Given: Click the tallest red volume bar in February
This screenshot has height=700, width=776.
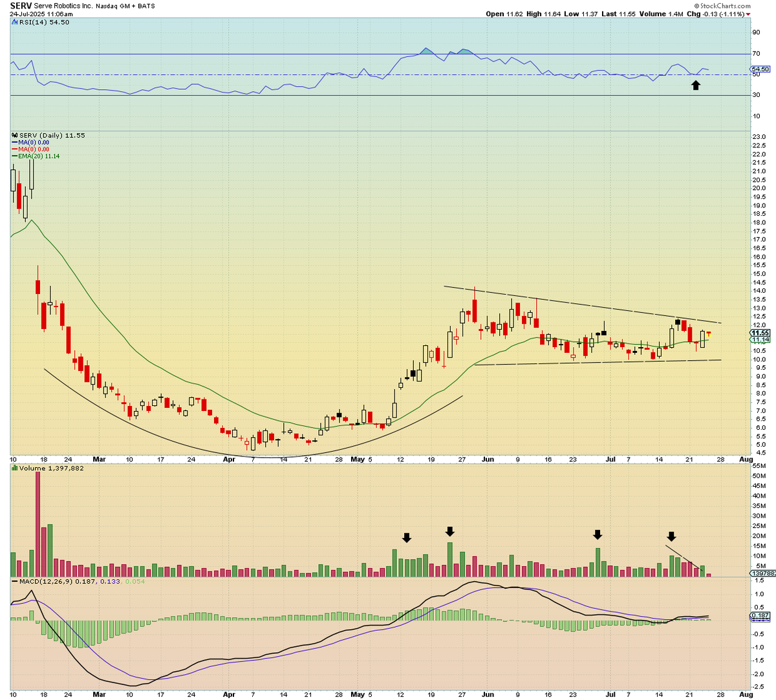Looking at the screenshot, I should pos(38,524).
